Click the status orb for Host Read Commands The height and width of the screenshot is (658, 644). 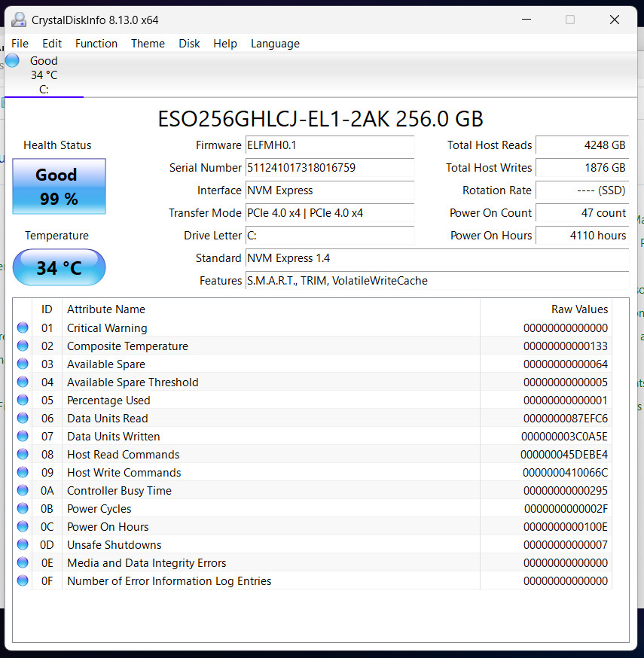point(23,454)
